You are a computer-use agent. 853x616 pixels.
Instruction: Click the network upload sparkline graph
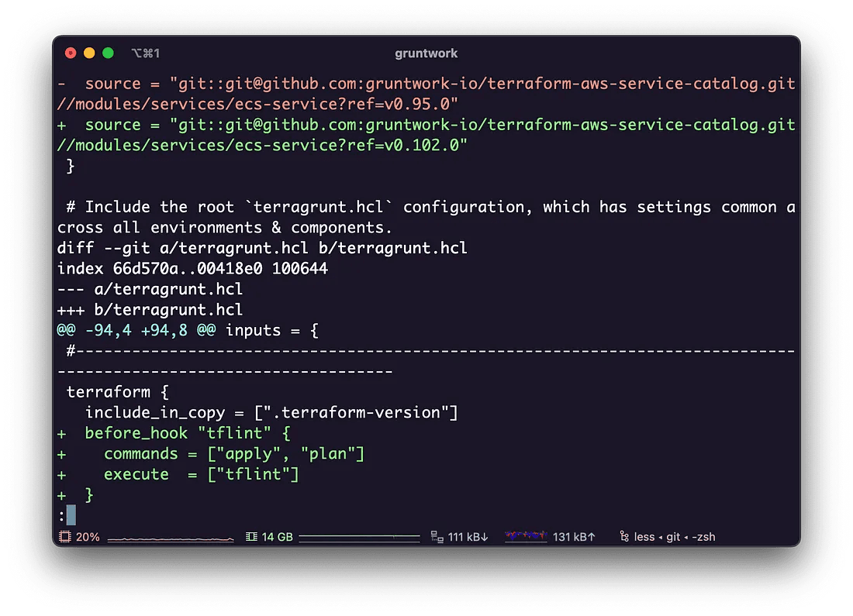click(526, 537)
